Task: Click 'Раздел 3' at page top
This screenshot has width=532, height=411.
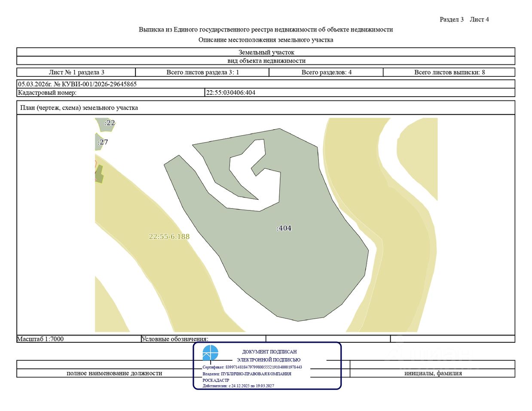Action: [x=452, y=19]
